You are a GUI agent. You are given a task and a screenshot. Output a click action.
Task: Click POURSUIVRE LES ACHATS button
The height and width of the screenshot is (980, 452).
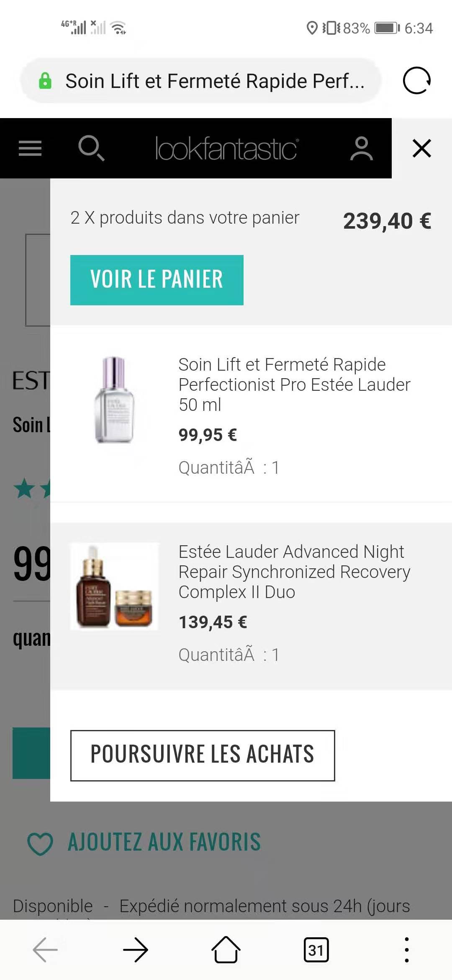[x=203, y=756]
